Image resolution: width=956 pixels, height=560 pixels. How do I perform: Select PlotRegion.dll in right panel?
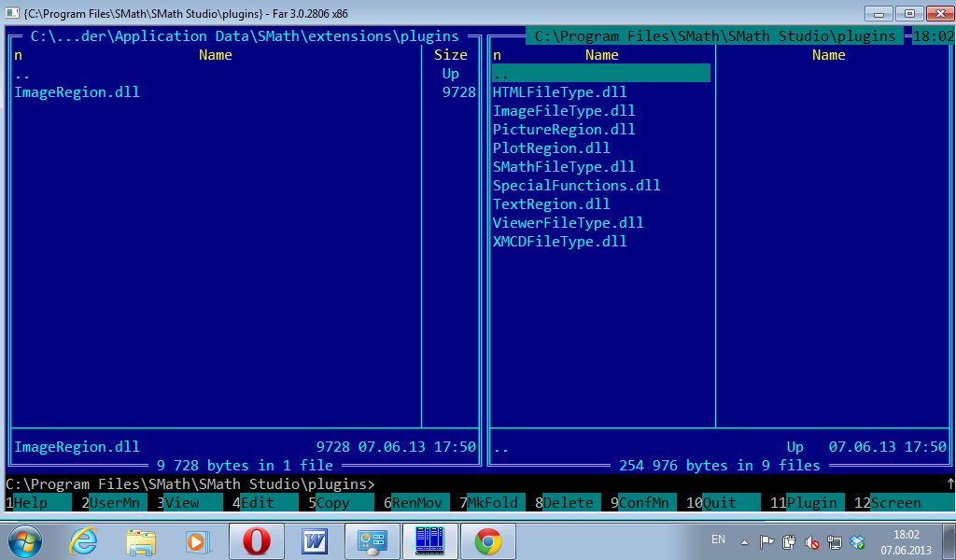click(551, 148)
